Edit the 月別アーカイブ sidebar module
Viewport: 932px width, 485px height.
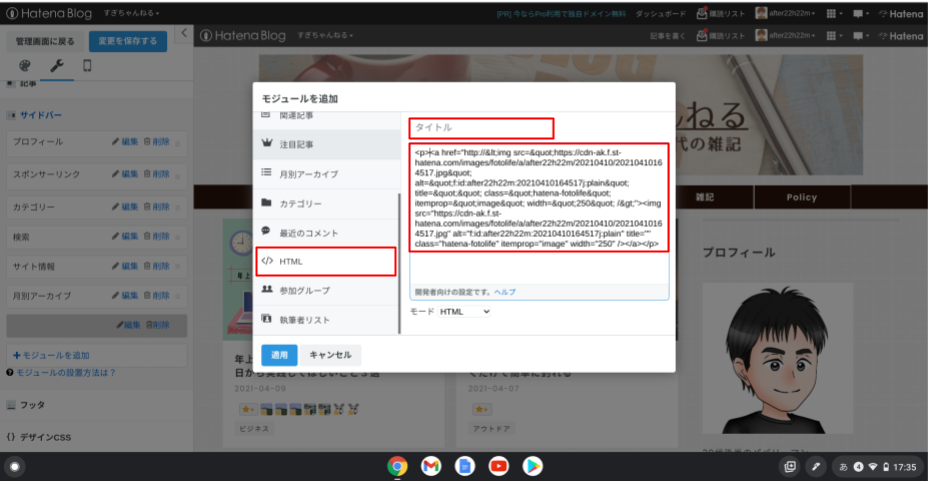[x=125, y=295]
